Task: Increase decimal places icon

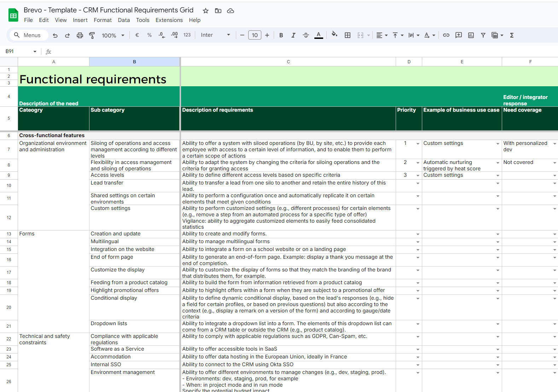Action: 174,35
